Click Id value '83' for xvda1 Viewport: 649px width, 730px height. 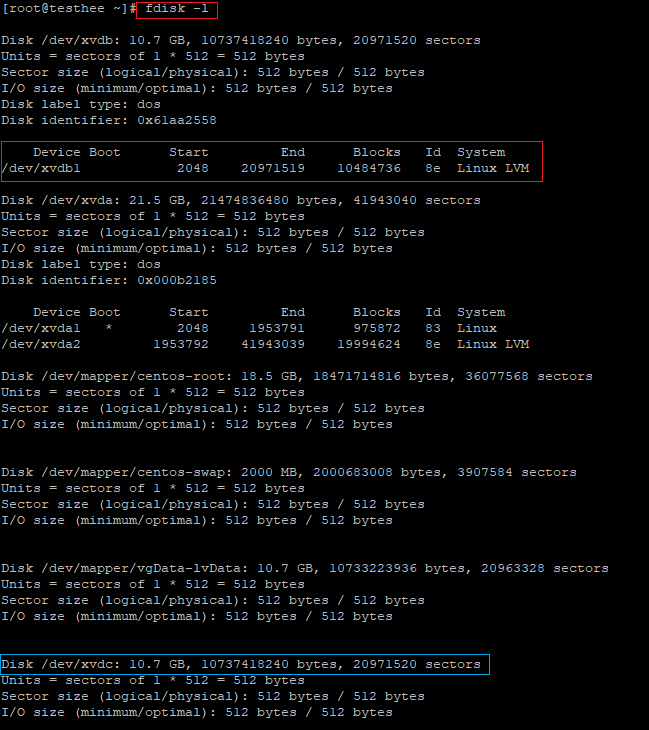[433, 329]
